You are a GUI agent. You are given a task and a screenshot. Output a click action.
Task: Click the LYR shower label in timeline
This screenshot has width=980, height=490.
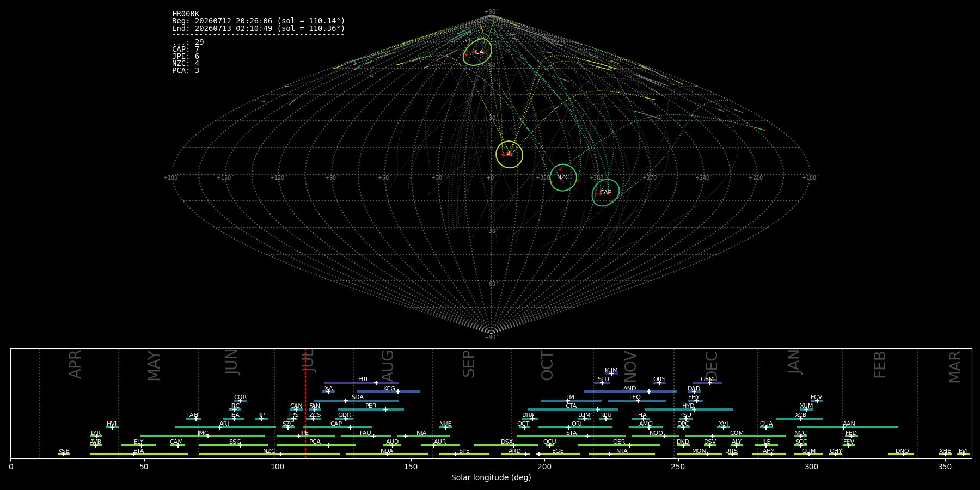[96, 433]
